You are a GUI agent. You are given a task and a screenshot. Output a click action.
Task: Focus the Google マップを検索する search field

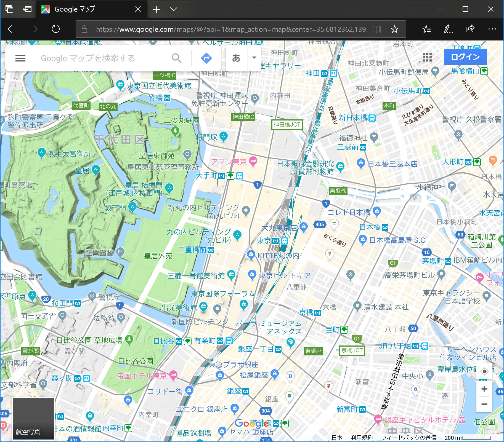102,58
